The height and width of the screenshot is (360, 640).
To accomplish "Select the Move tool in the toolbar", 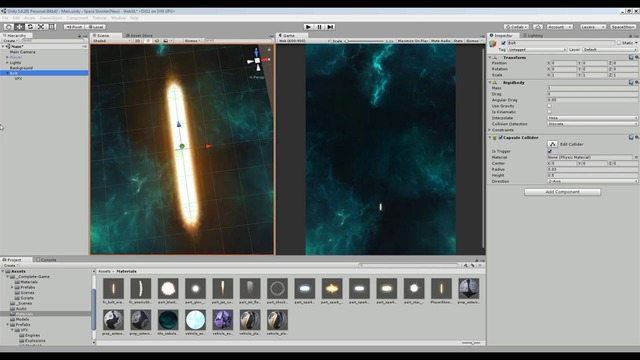I will tap(19, 27).
